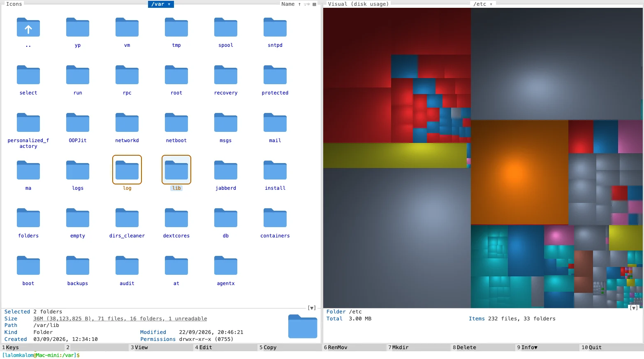
Task: Open the /etc path dropdown
Action: coord(483,4)
